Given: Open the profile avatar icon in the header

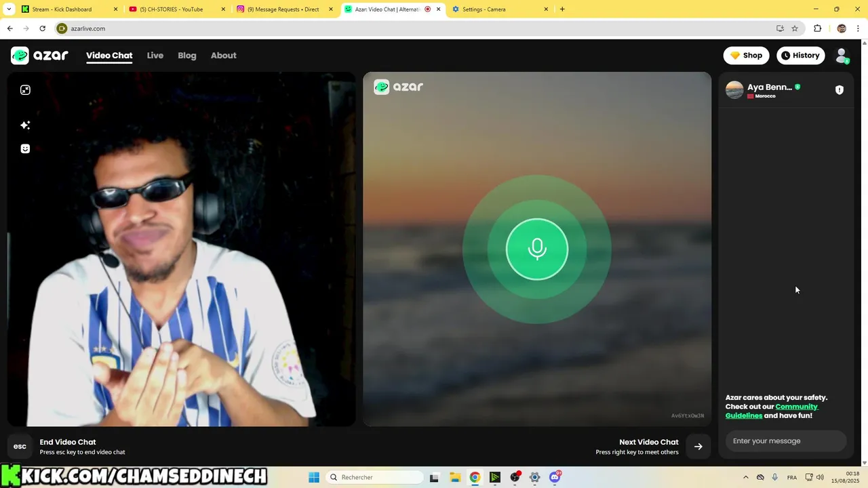Looking at the screenshot, I should pos(842,56).
